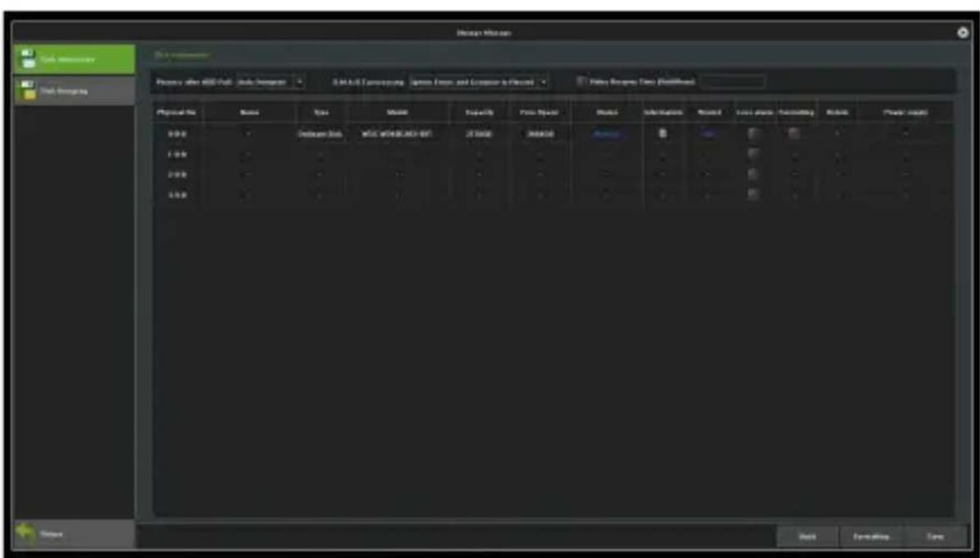Click the Free Space column header

(538, 112)
